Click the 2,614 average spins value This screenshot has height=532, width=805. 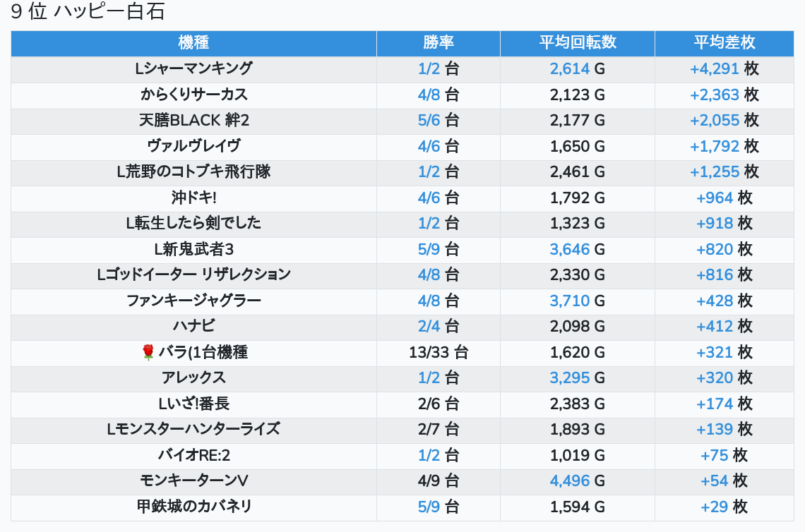tap(569, 69)
